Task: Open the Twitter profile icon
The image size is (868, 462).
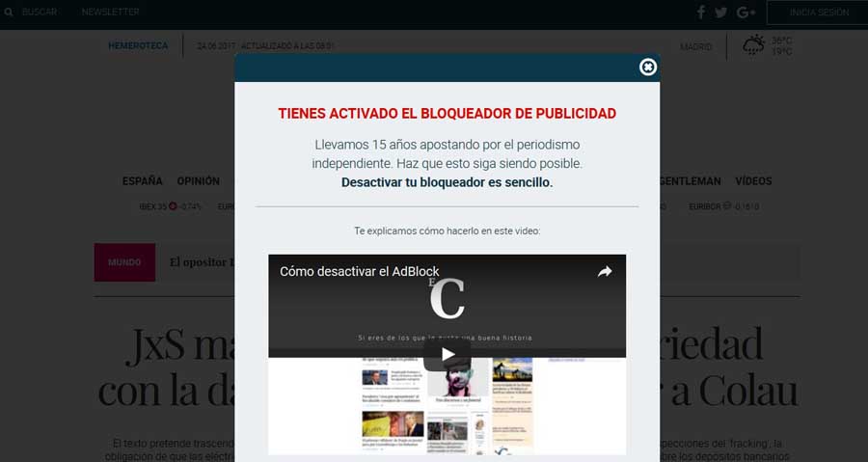Action: tap(720, 13)
